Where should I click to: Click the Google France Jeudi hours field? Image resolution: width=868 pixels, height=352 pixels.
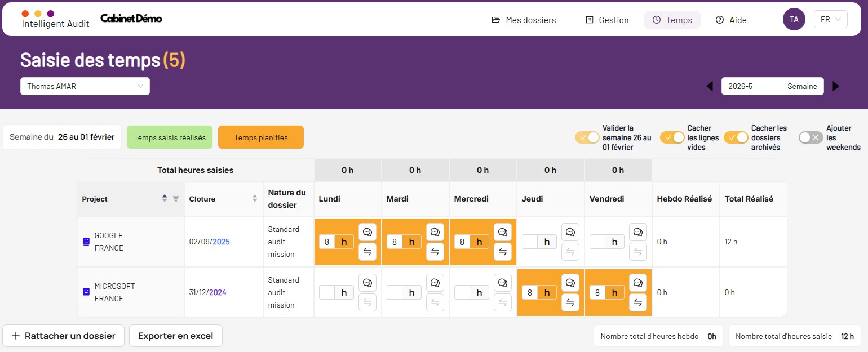[530, 242]
